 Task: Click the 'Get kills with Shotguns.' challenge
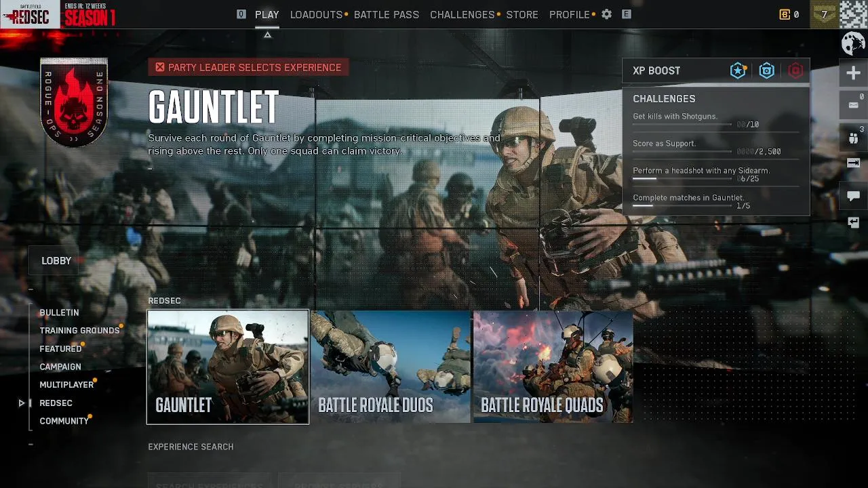point(675,117)
